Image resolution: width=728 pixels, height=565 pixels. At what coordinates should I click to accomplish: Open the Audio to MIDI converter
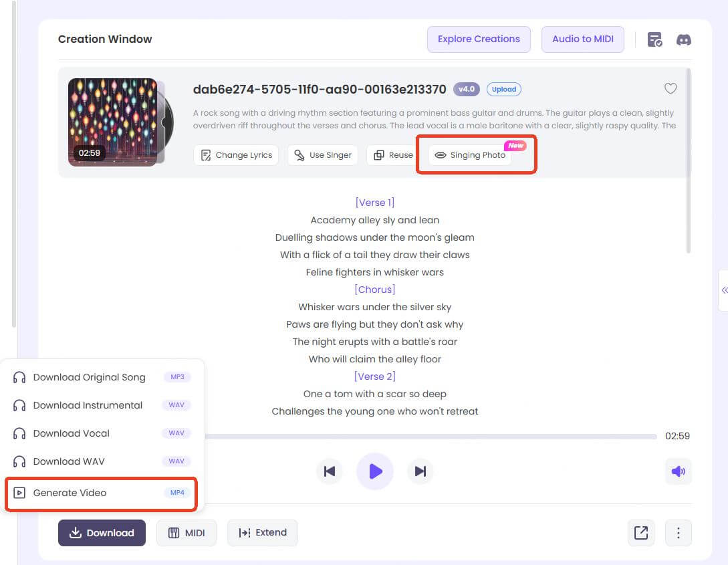[x=582, y=39]
